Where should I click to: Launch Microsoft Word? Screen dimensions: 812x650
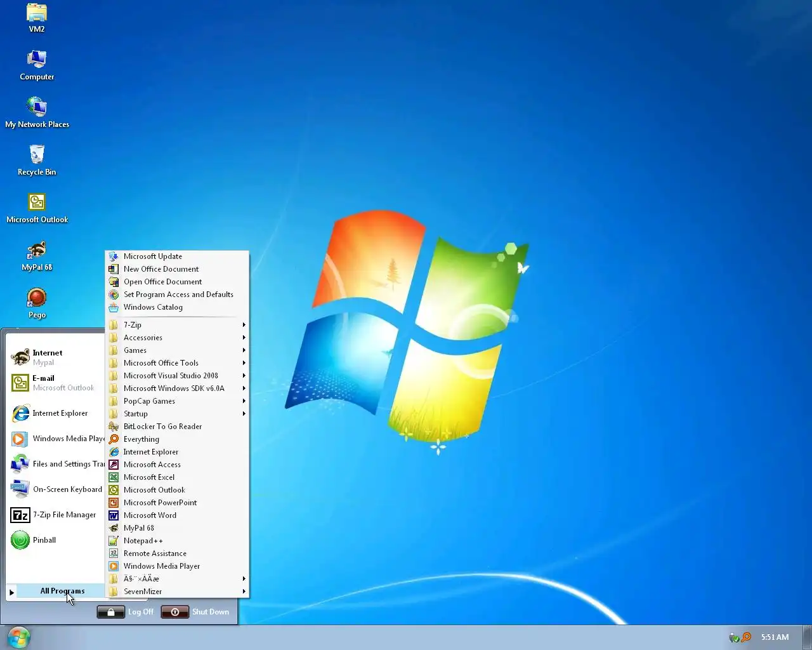click(177, 515)
